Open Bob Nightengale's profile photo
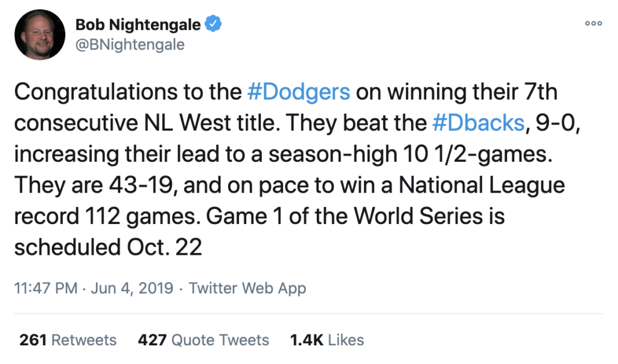 (40, 34)
